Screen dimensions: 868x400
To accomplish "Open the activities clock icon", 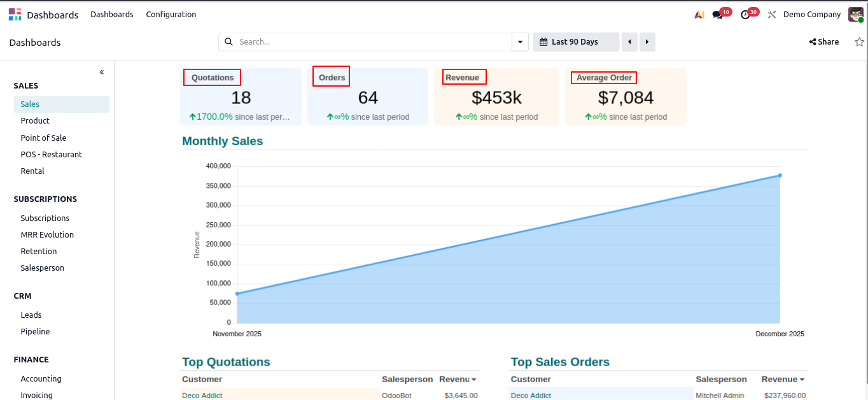I will click(x=745, y=15).
